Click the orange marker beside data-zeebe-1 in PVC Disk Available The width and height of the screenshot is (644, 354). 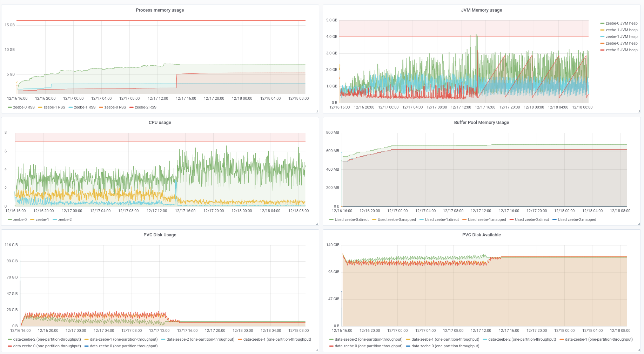point(561,339)
